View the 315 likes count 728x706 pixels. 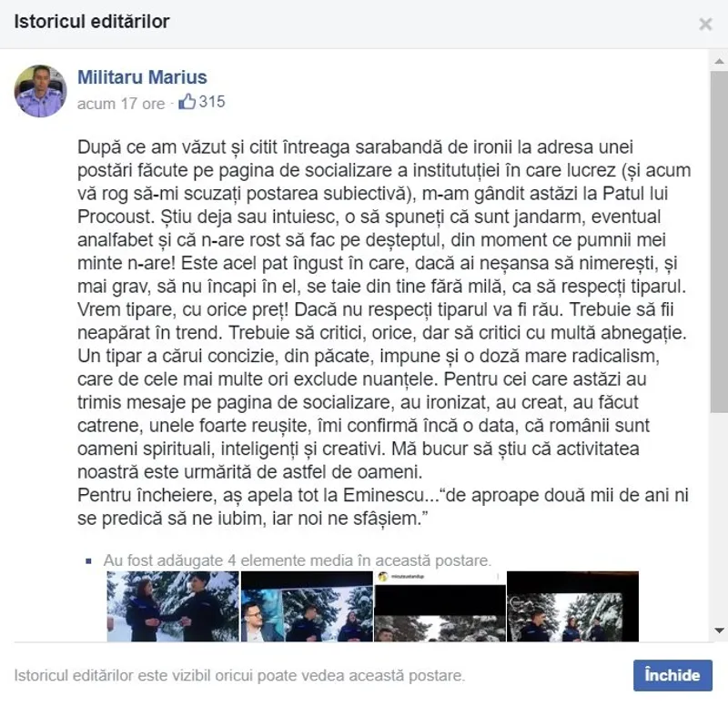tap(212, 102)
